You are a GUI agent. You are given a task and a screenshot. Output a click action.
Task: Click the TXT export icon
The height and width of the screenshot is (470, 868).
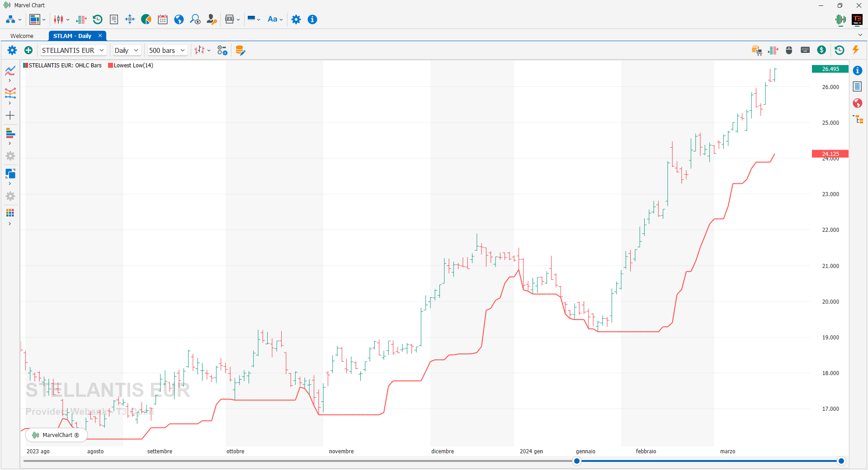pyautogui.click(x=230, y=19)
